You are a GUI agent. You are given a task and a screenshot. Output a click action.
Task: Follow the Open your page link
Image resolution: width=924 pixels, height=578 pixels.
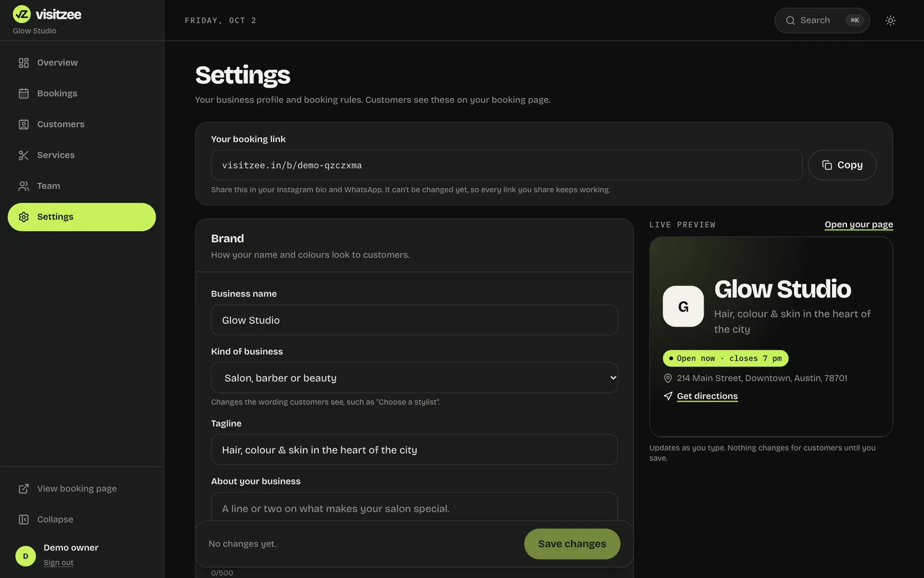pos(859,225)
